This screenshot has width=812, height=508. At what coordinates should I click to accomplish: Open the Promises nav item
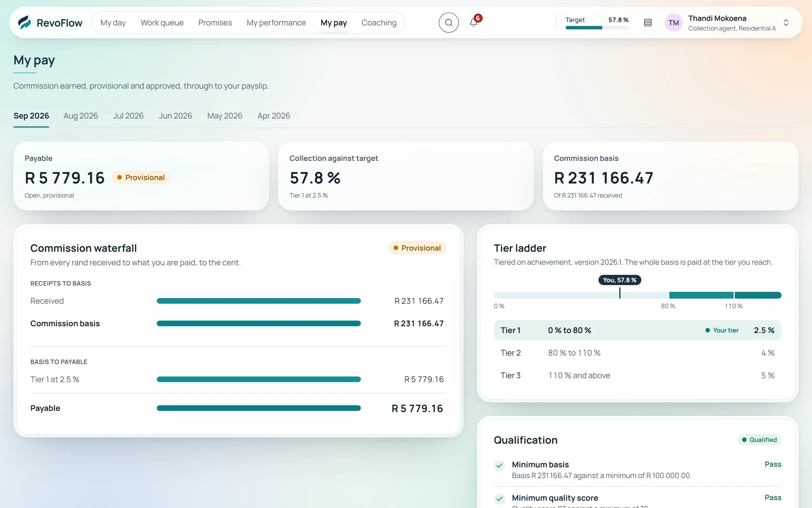[215, 23]
